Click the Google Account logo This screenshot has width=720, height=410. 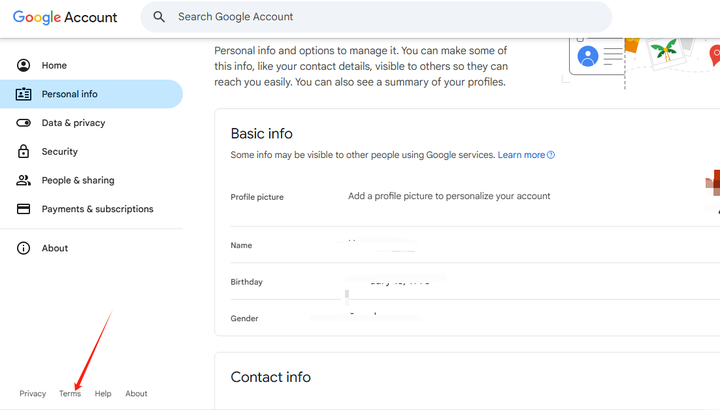tap(65, 17)
